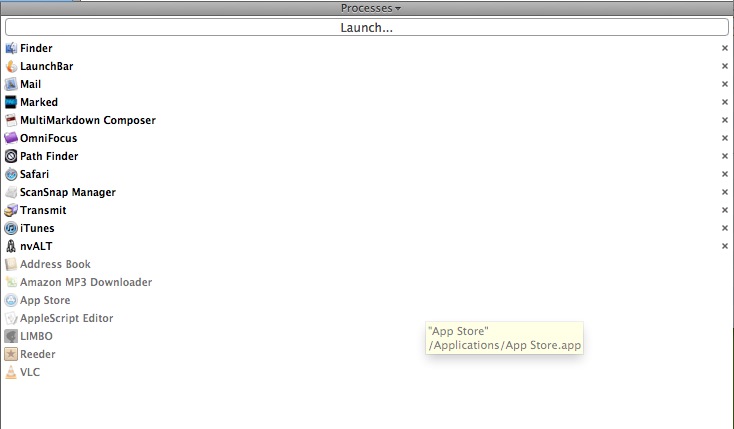Select the "Finder" process name
The image size is (734, 429).
(36, 48)
